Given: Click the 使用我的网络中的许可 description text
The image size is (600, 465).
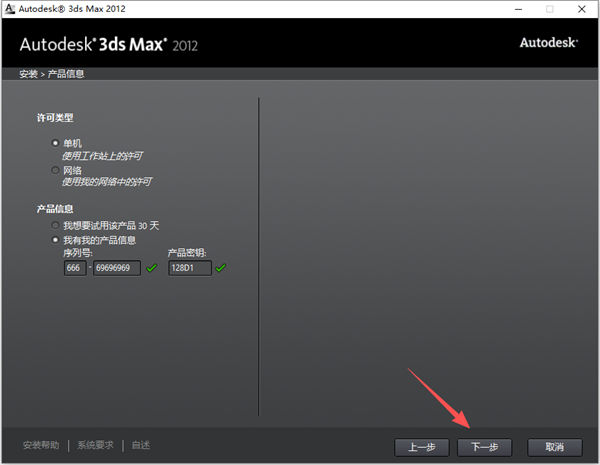Looking at the screenshot, I should (x=107, y=181).
